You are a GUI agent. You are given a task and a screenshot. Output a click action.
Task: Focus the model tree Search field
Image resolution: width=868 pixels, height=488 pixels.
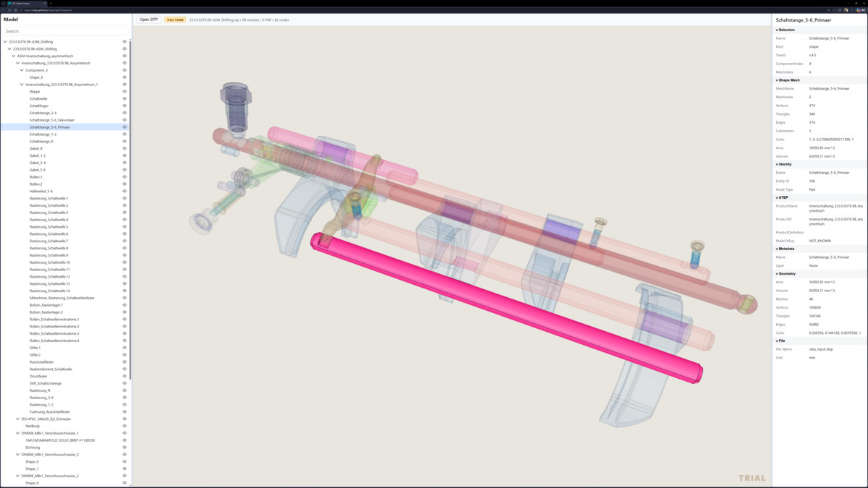pos(65,31)
